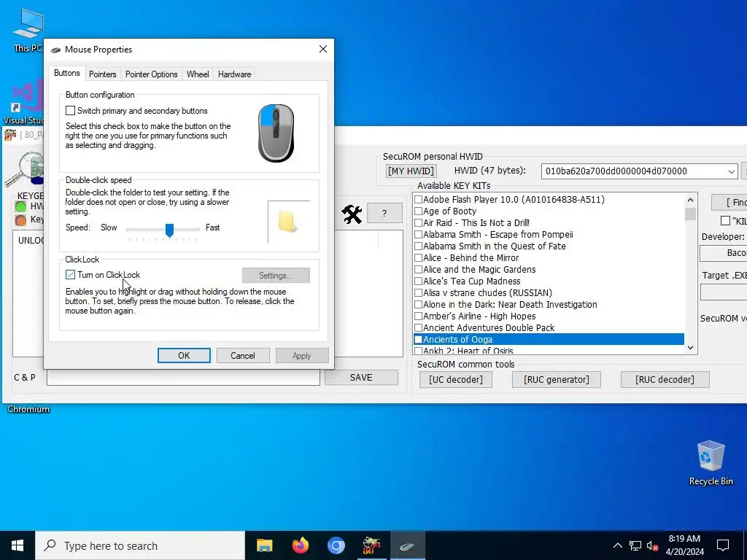
Task: Click the SAVE button in keygen
Action: coord(361,377)
